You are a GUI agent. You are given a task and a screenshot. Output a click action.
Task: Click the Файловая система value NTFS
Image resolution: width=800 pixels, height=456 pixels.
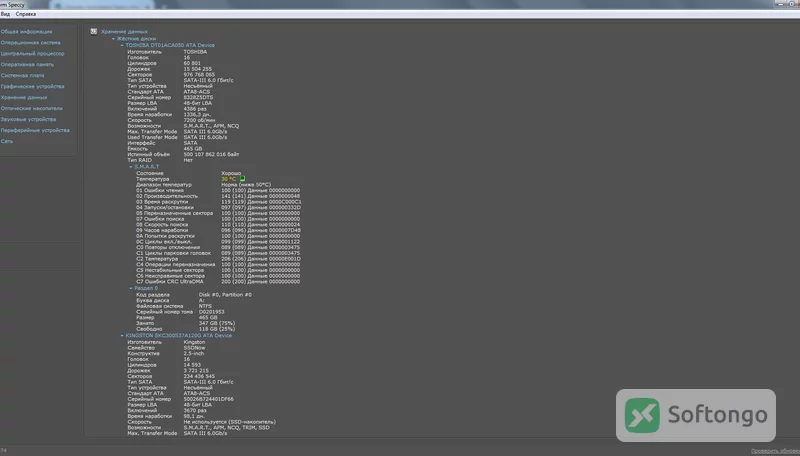click(x=205, y=306)
